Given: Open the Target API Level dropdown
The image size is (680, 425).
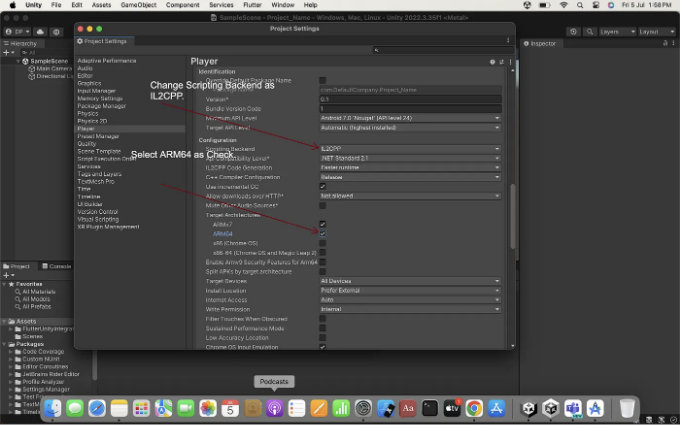Looking at the screenshot, I should pyautogui.click(x=410, y=128).
